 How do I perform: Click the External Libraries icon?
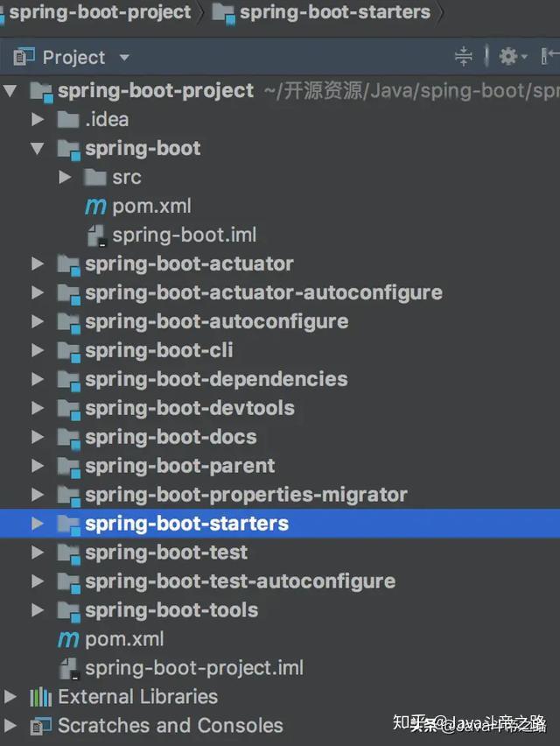point(40,696)
